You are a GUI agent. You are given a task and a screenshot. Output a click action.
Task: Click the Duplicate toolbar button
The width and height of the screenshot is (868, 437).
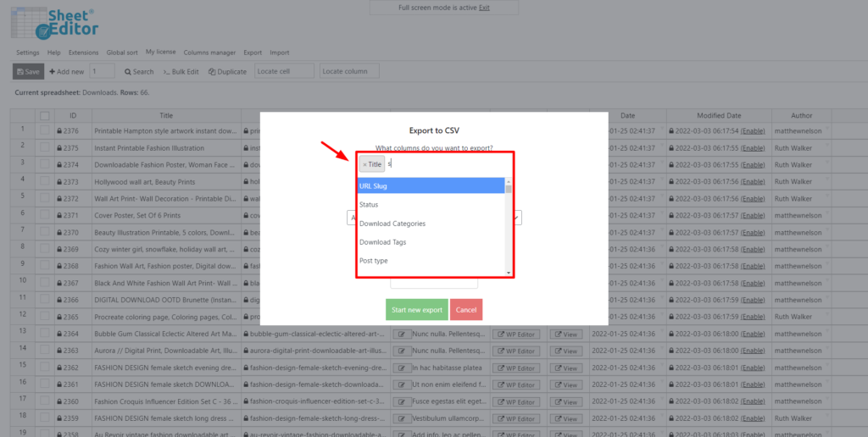[227, 71]
